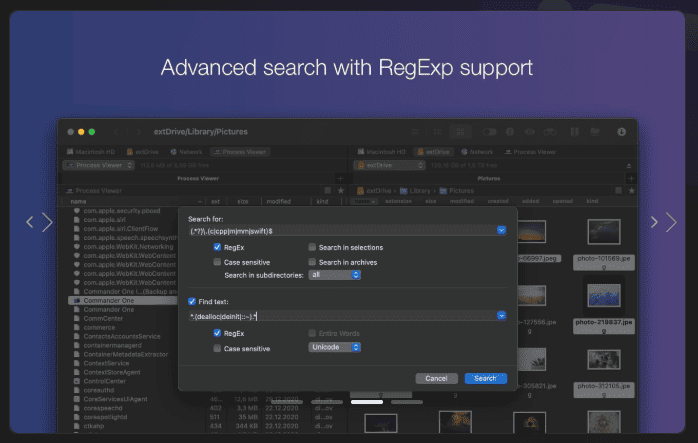Switch to the brief columns view icon

click(437, 132)
